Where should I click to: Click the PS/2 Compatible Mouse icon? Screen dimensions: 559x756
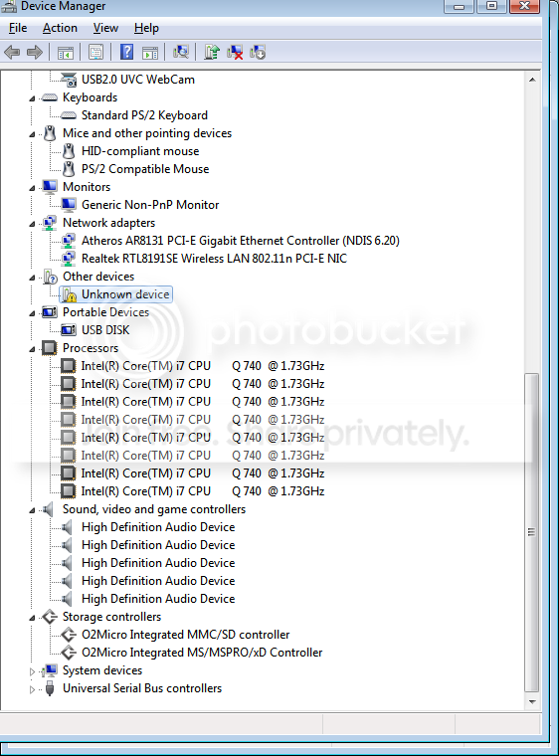pyautogui.click(x=69, y=169)
